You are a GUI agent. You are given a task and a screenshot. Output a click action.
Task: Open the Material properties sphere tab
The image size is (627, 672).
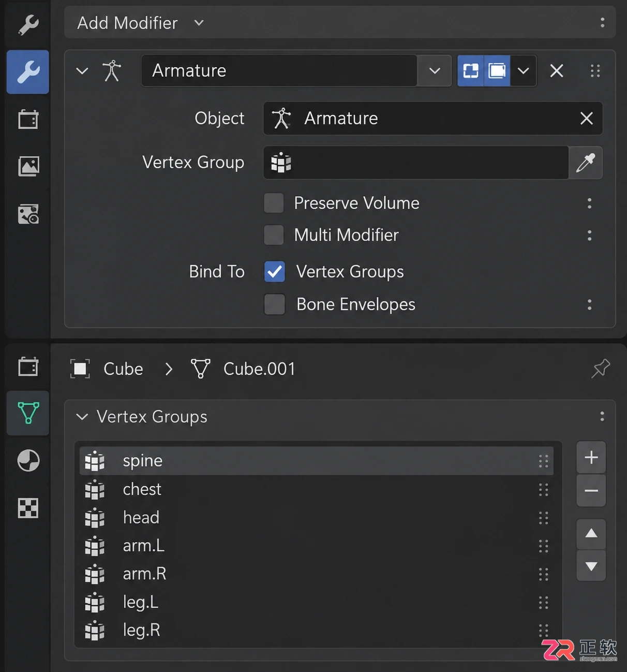click(28, 460)
